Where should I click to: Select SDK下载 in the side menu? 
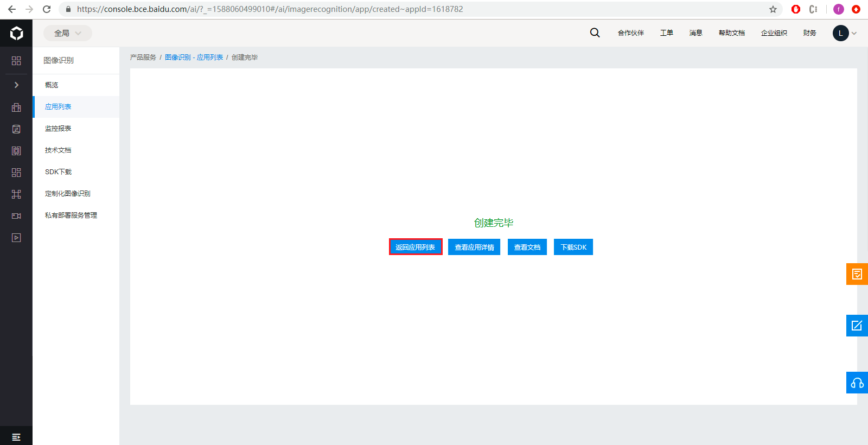coord(76,172)
